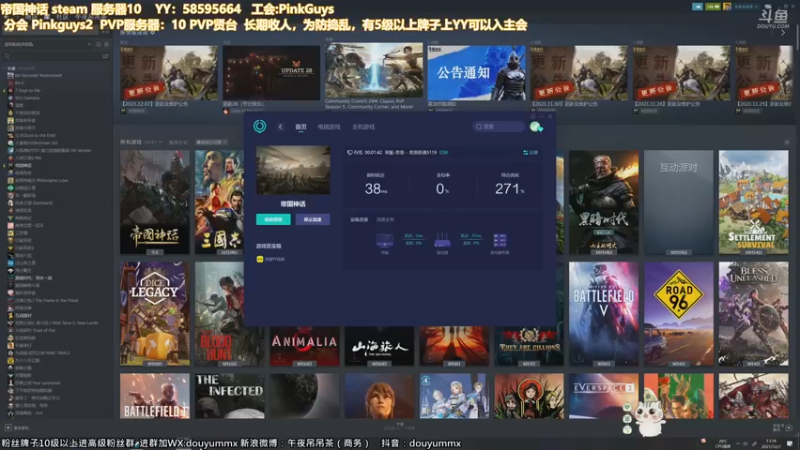Click the recent clock icon in Steam sidebar
The height and width of the screenshot is (450, 800).
98,44
